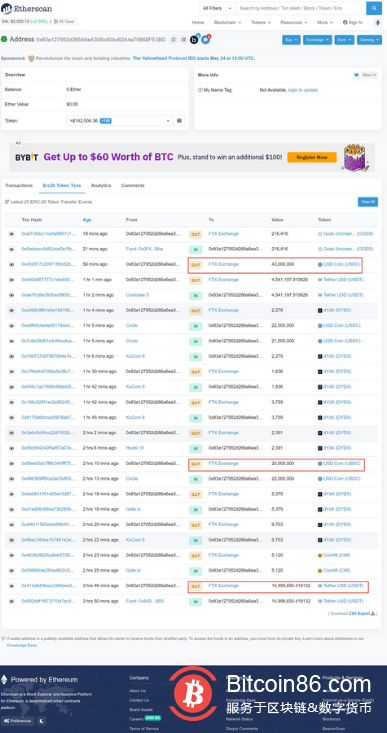Expand the Tokens nav menu

[260, 22]
